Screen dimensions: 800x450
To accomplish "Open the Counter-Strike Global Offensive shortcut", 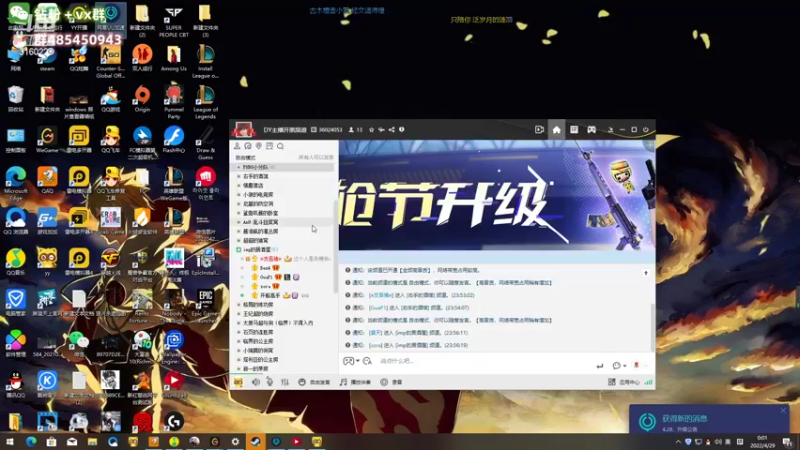I will click(x=110, y=61).
